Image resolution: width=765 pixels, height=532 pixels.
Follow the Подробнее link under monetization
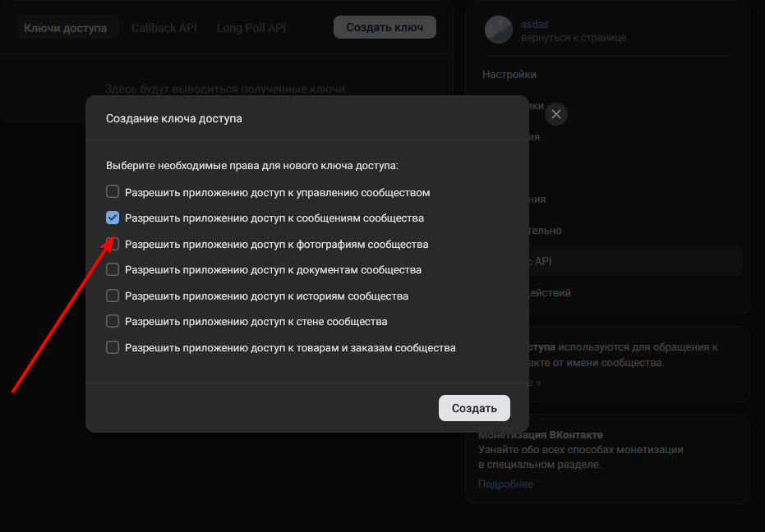[505, 484]
